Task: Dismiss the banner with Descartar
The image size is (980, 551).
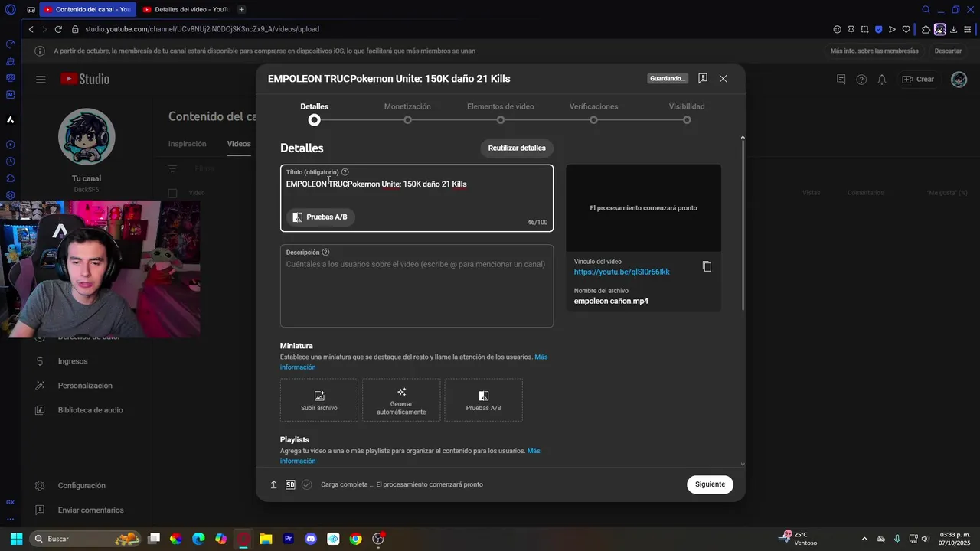Action: tap(948, 51)
